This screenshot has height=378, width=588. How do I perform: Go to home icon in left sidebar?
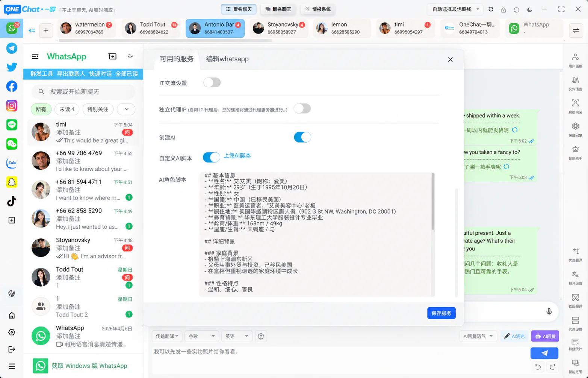pyautogui.click(x=12, y=315)
